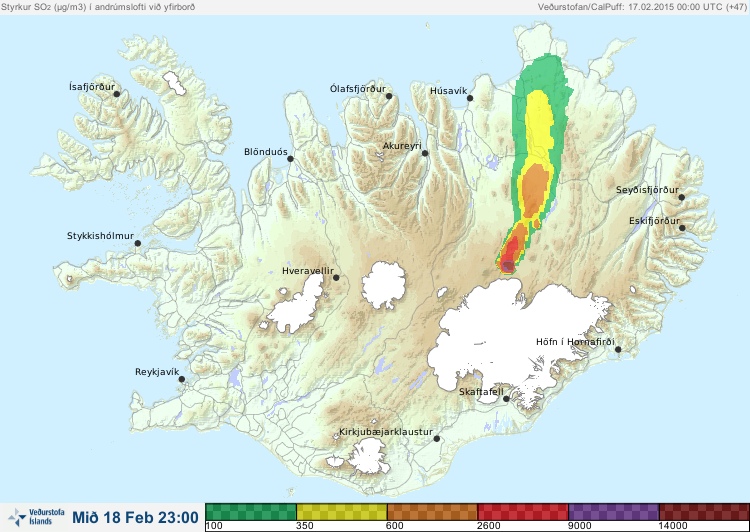The width and height of the screenshot is (750, 532).
Task: Click the Höfn í Hornafirði location dot
Action: [x=618, y=349]
